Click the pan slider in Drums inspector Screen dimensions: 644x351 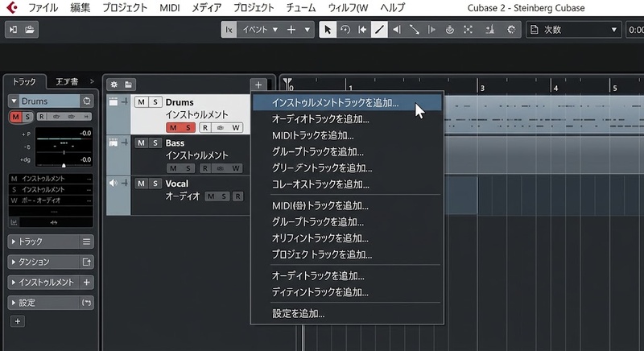64,152
